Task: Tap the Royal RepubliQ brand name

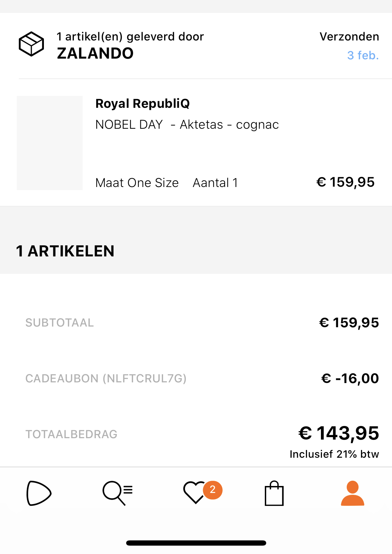Action: tap(143, 104)
